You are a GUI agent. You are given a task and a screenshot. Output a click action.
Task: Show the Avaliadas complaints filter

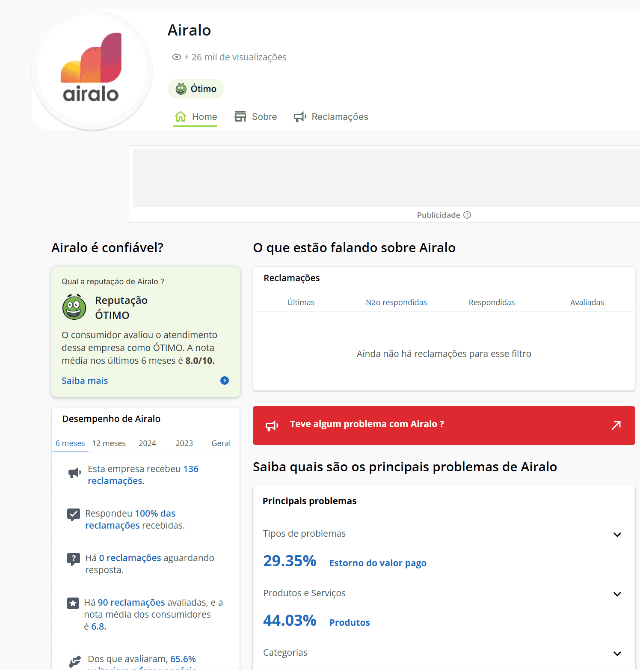587,302
